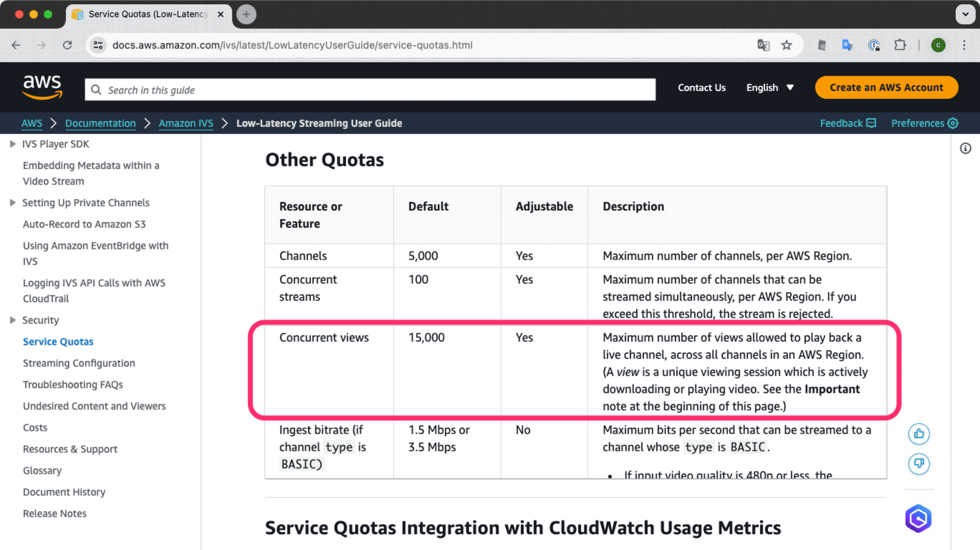Open Using Amazon EventBridge with IVS
This screenshot has height=550, width=980.
pos(96,254)
